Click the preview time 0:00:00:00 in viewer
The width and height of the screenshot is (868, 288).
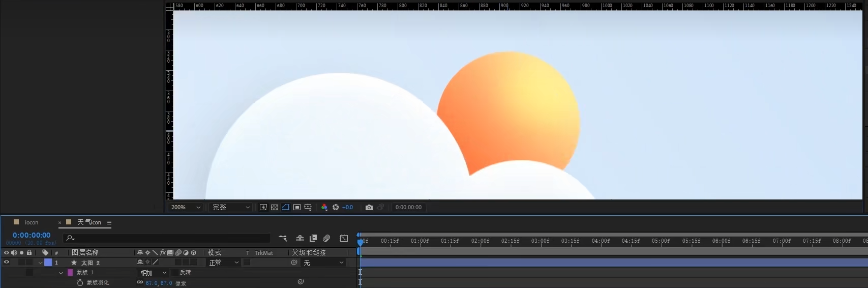click(408, 207)
